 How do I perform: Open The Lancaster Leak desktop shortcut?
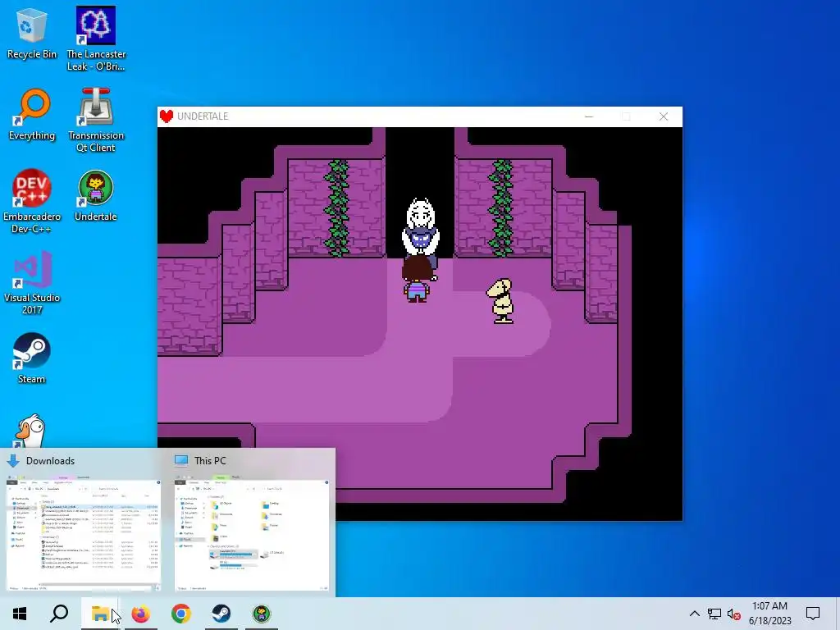click(x=96, y=39)
